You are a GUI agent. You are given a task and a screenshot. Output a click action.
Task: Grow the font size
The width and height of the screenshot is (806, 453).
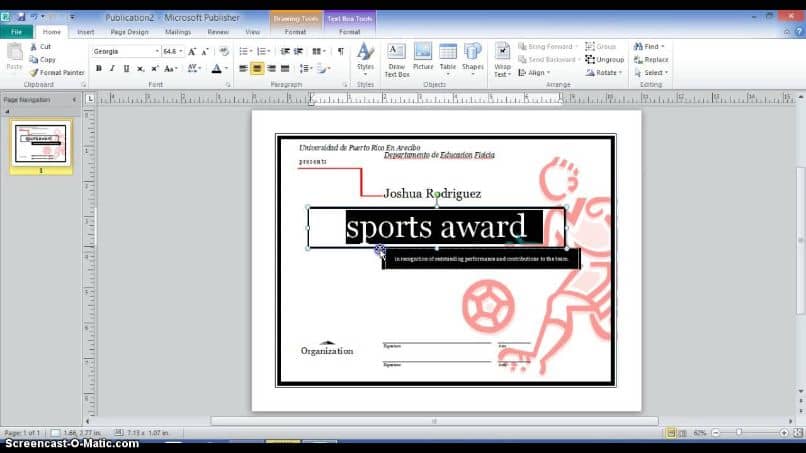[x=192, y=51]
